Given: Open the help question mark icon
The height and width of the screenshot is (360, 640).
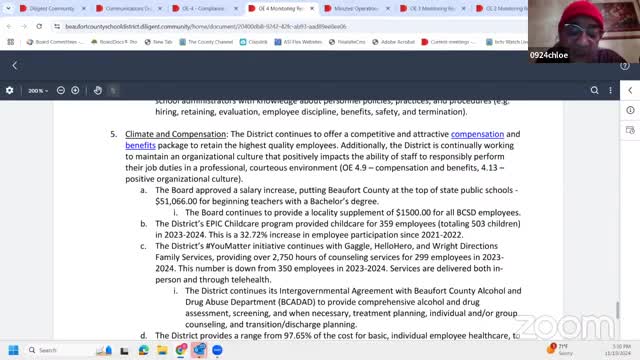Looking at the screenshot, I should pos(624,66).
